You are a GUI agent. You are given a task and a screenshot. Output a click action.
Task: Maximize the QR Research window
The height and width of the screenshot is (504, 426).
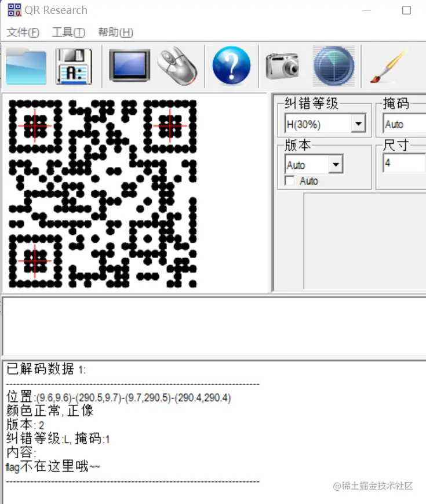pyautogui.click(x=406, y=10)
